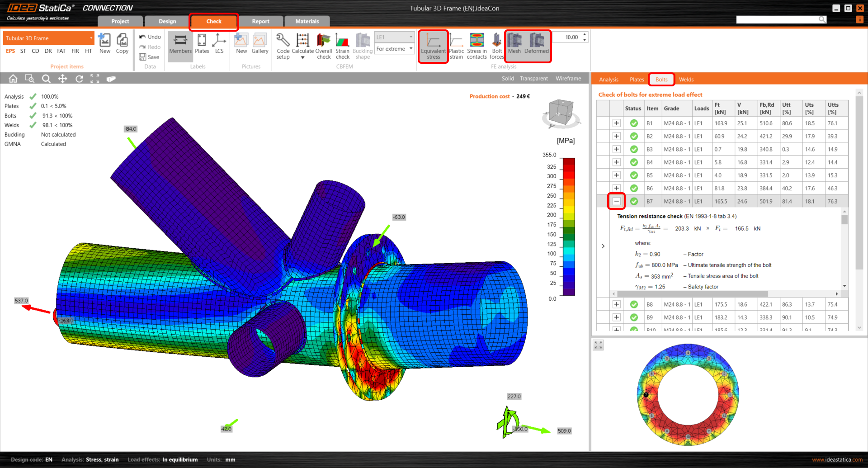The image size is (868, 468).
Task: Toggle Plates labels
Action: click(x=202, y=44)
